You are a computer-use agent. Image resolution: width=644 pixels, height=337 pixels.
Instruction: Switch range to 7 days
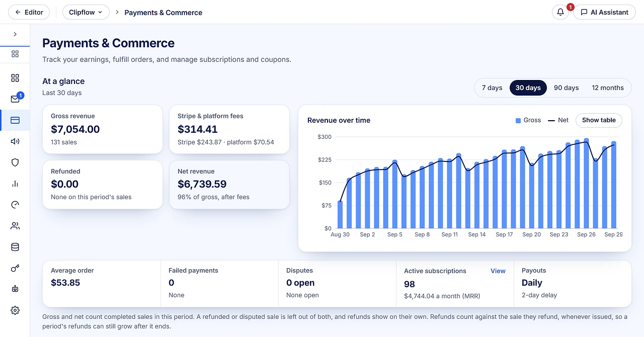click(492, 88)
